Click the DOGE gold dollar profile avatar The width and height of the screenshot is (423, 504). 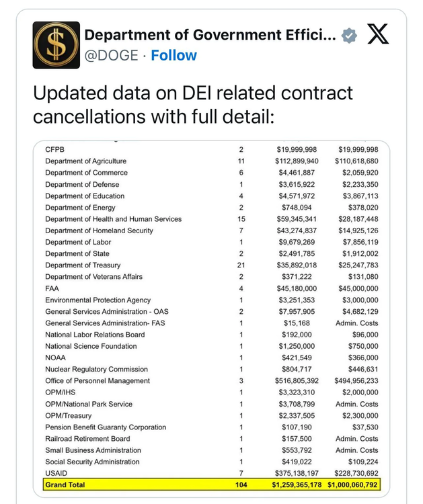click(x=56, y=45)
